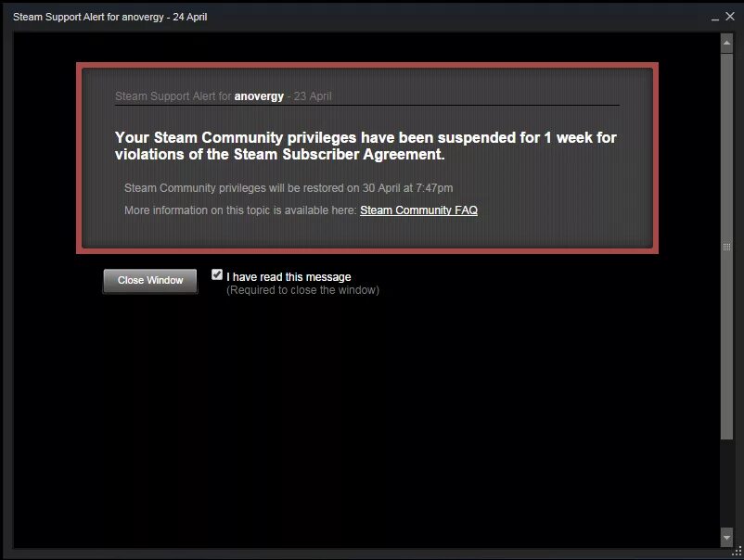Click the window resize grip in the corner

(738, 551)
